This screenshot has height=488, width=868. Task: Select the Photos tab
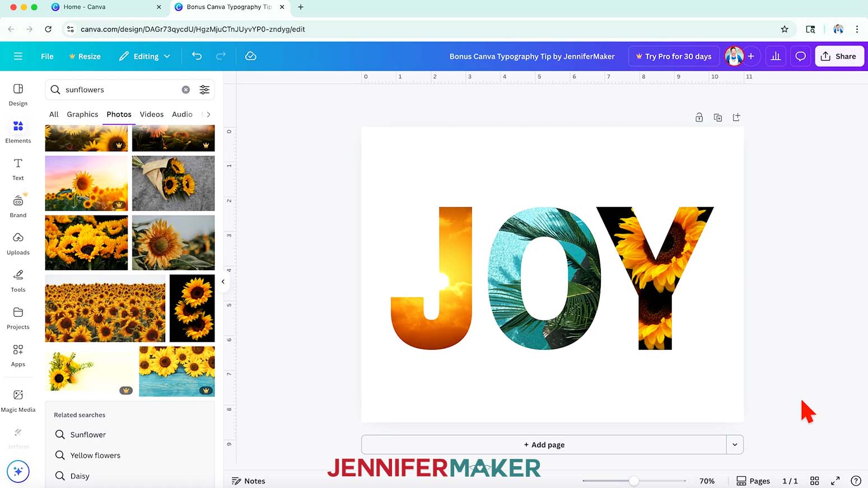pos(119,114)
